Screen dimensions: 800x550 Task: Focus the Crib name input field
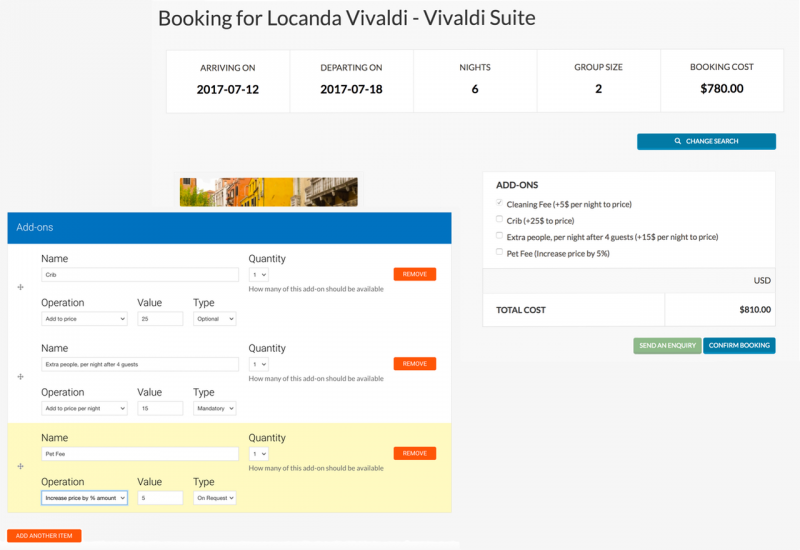tap(140, 274)
